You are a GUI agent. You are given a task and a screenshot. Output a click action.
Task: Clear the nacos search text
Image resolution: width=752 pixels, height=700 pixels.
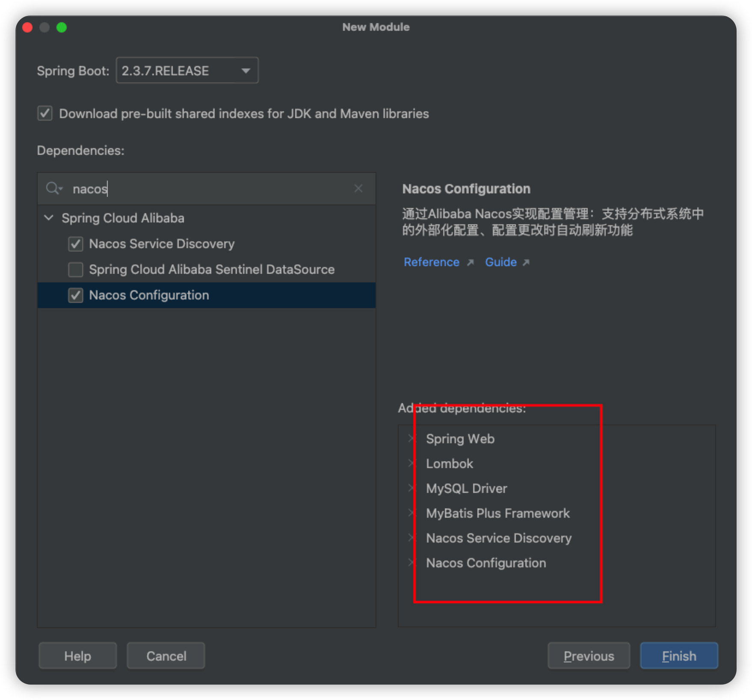point(358,188)
